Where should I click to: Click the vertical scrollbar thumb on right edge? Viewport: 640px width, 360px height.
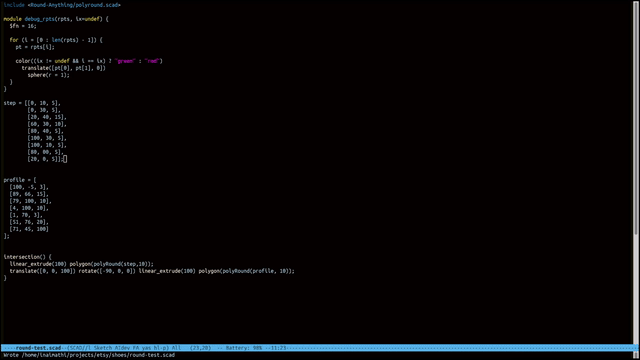636,118
